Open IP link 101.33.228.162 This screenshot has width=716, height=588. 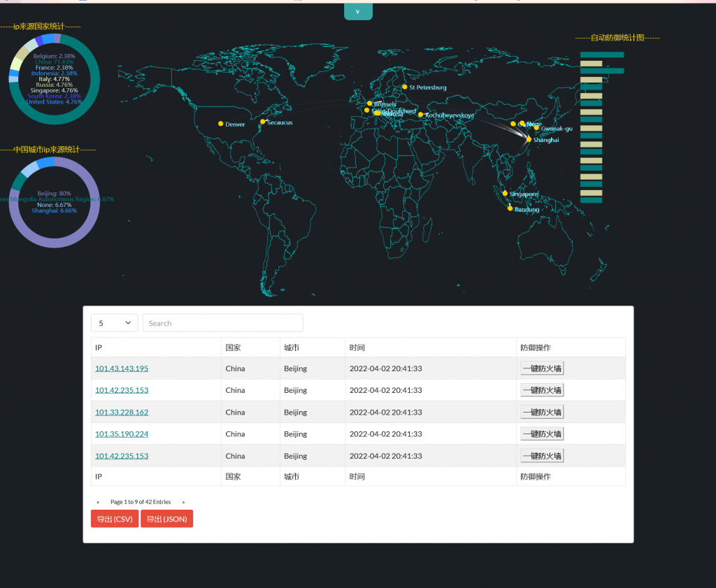point(122,413)
